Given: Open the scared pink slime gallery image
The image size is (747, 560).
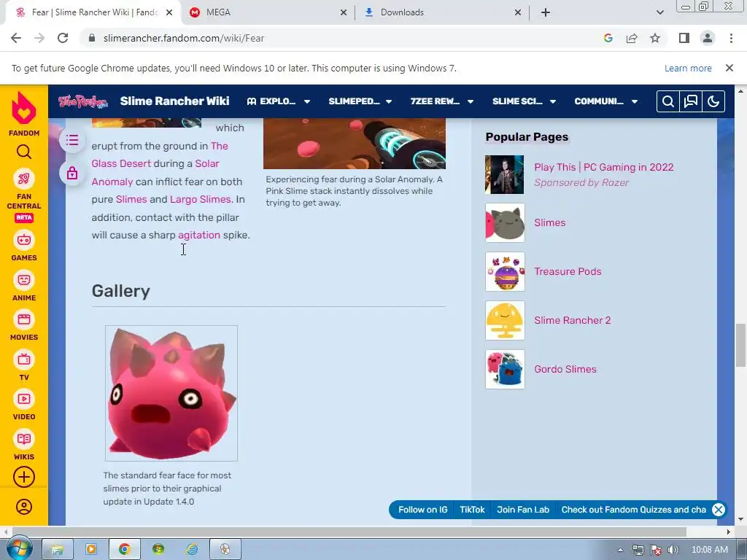Looking at the screenshot, I should (171, 393).
